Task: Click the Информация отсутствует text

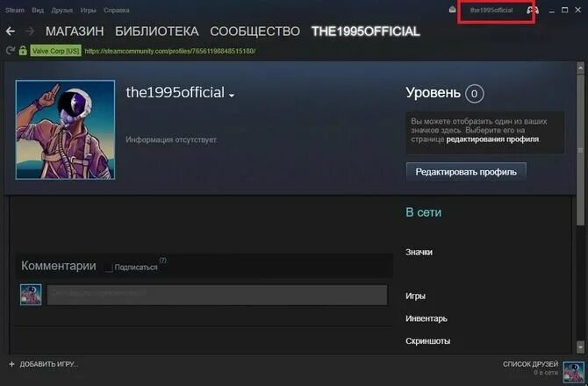Action: [x=171, y=139]
